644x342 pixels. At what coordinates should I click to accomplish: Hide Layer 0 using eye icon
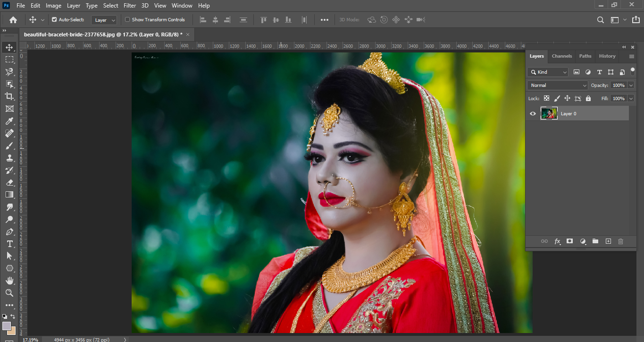pyautogui.click(x=533, y=114)
